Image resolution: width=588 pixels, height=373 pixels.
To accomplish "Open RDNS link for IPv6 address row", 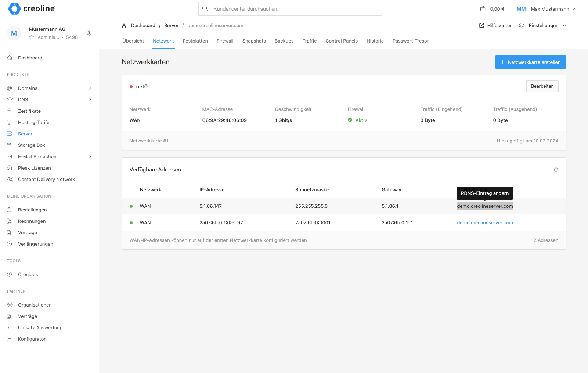I will click(485, 222).
